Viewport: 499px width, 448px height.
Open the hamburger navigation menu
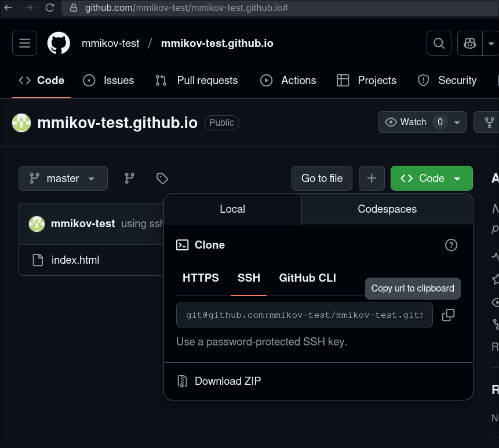tap(24, 43)
